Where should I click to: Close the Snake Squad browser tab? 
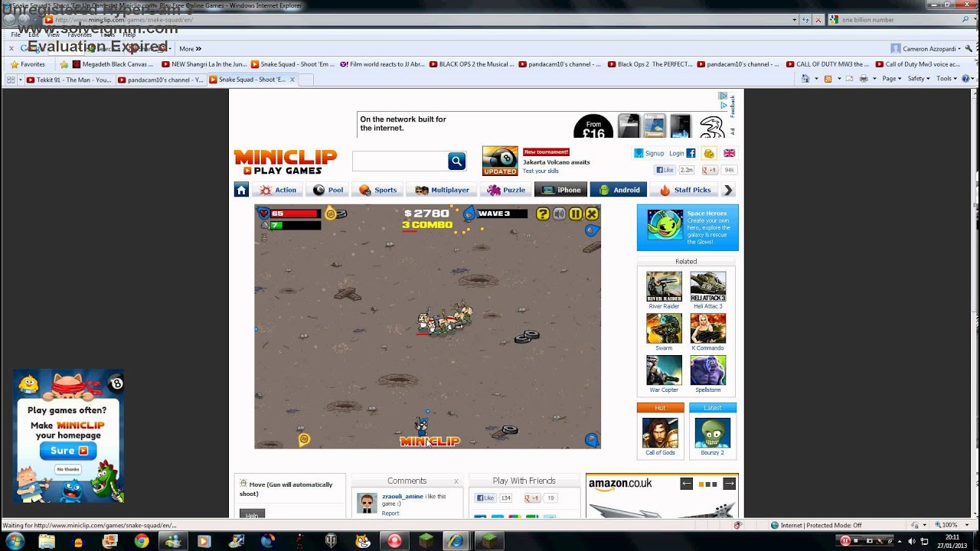tap(292, 80)
